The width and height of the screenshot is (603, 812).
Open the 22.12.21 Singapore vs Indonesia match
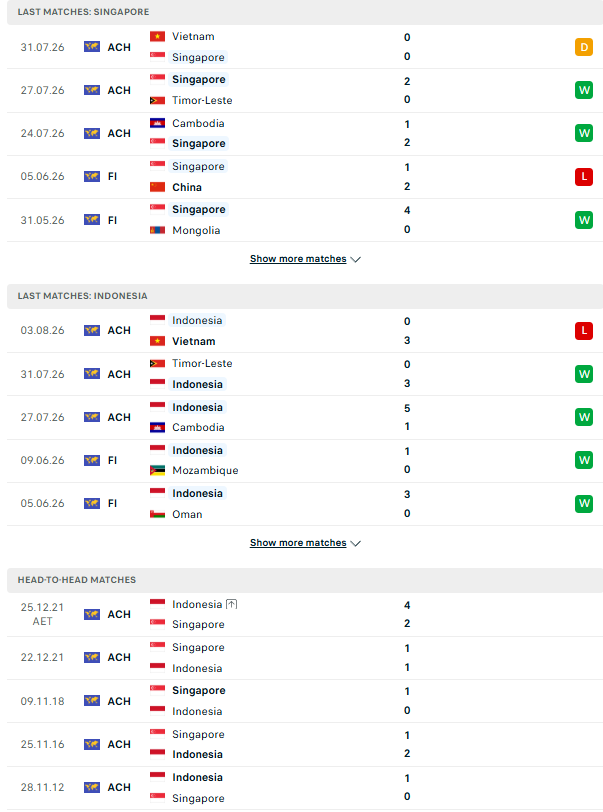point(305,658)
